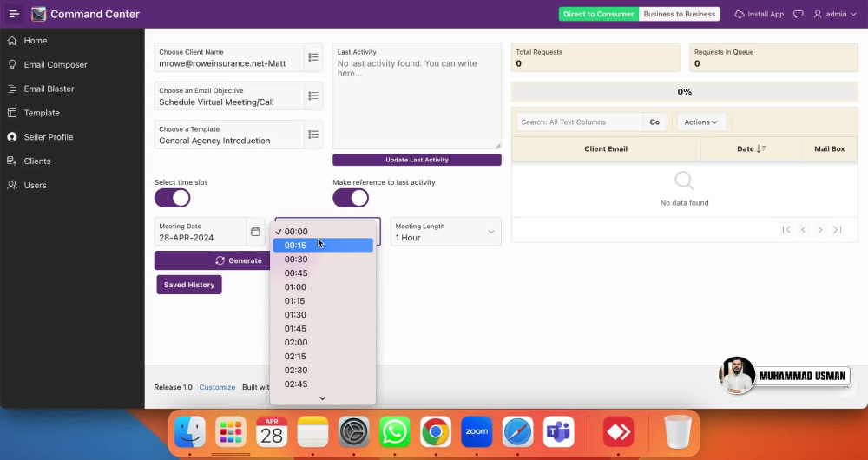Open Template in sidebar
The width and height of the screenshot is (868, 460).
point(72,113)
